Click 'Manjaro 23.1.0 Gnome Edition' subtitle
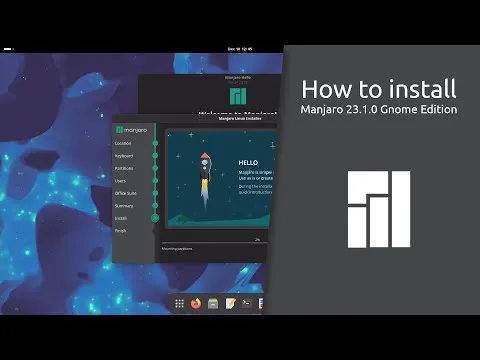The width and height of the screenshot is (480, 360). 379,109
